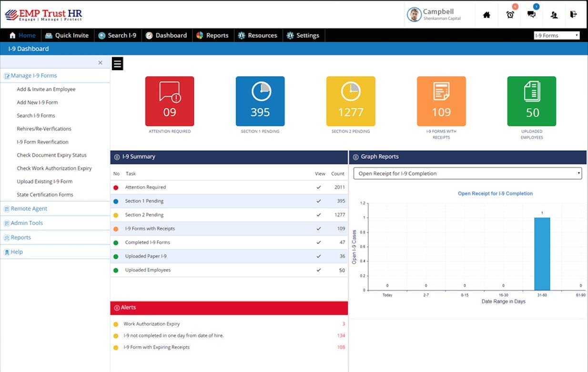
Task: Open notifications via the alarm clock icon
Action: [509, 15]
